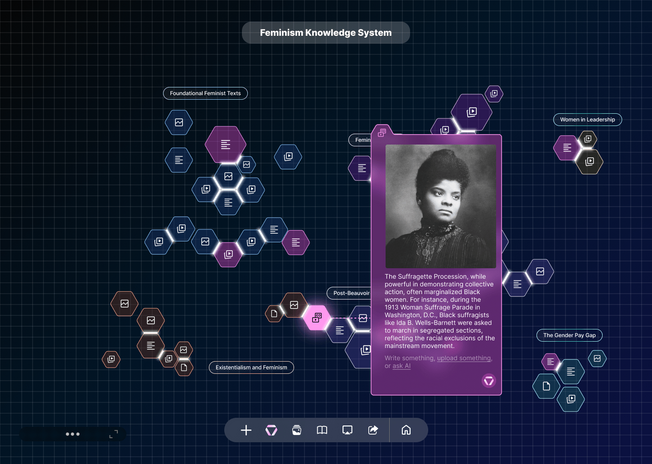
Task: Select the small purple video hexagon at the top right of the cluster above the card
Action: click(x=494, y=94)
